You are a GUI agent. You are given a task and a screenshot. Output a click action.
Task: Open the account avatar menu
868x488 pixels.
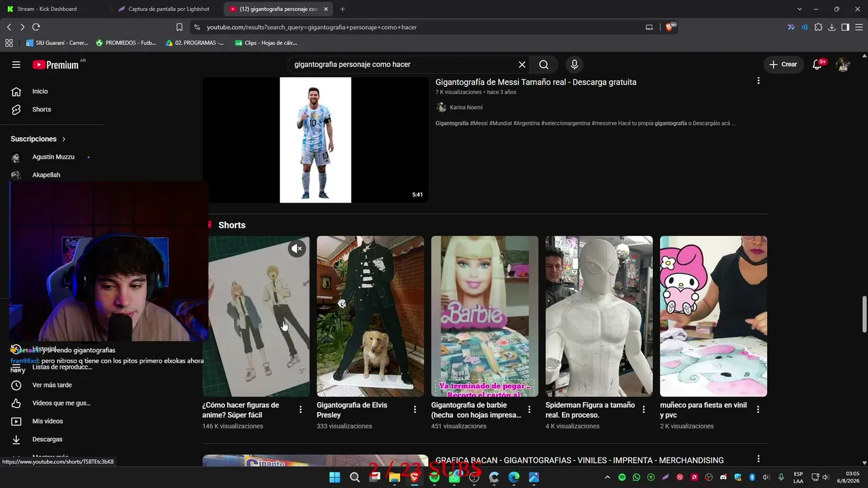click(x=843, y=64)
